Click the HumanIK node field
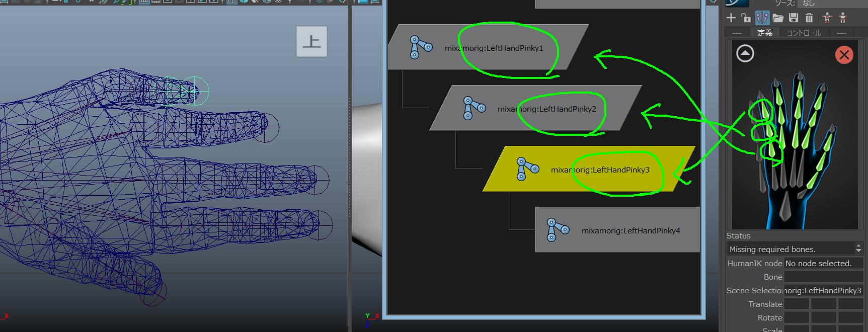 pos(823,263)
